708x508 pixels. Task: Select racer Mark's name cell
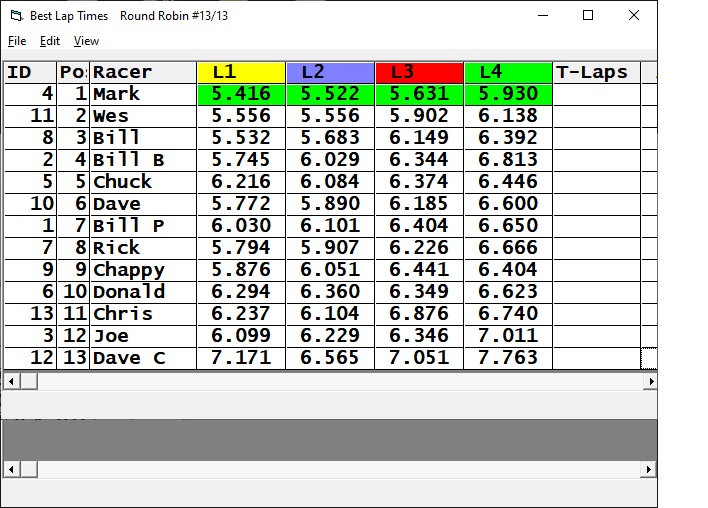point(142,94)
